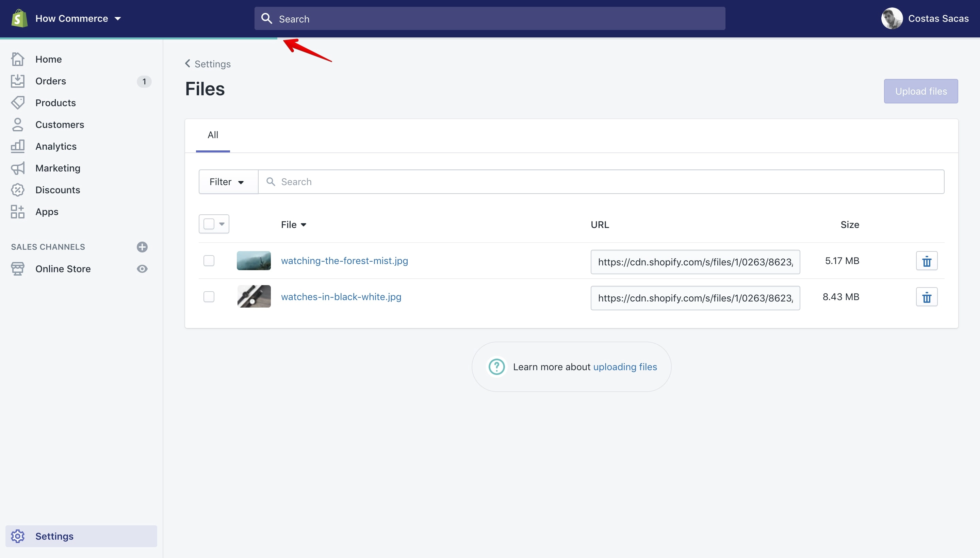Open Discounts in the sidebar
This screenshot has width=980, height=558.
(58, 190)
